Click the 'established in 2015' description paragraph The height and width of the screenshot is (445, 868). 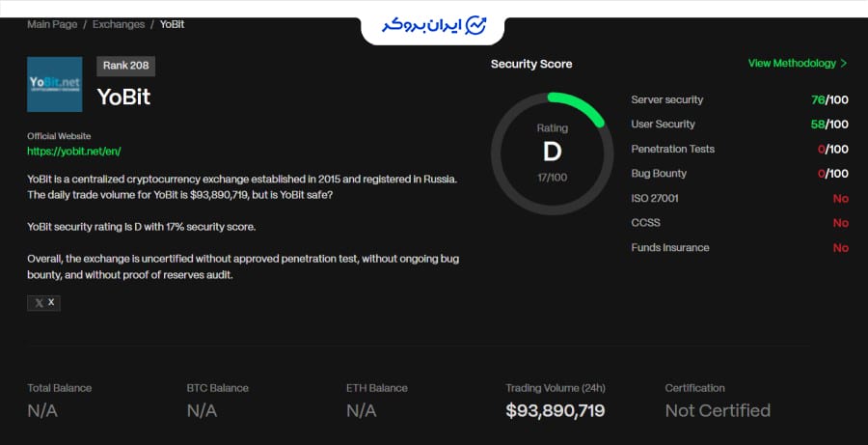(242, 188)
